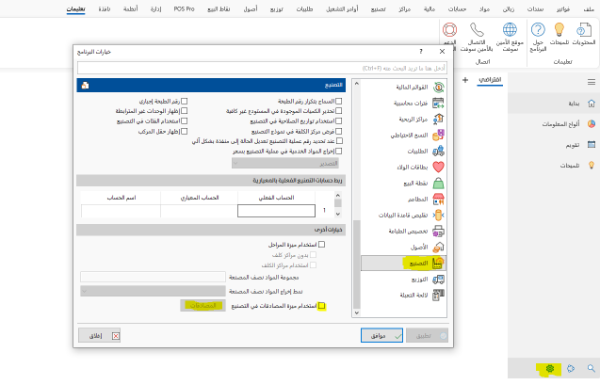This screenshot has width=600, height=379.
Task: Click the blue puzzle icon in bottom bar
Action: (571, 368)
